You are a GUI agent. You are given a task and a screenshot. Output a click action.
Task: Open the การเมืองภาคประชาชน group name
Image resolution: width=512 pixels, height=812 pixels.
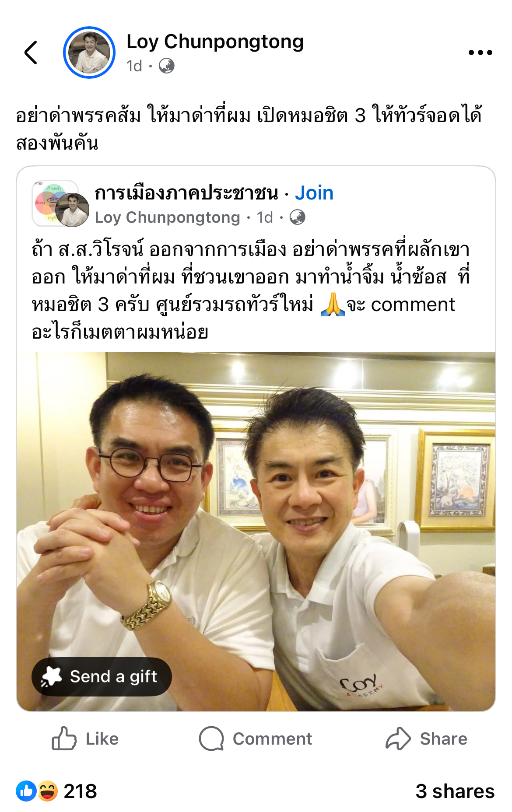[x=186, y=193]
